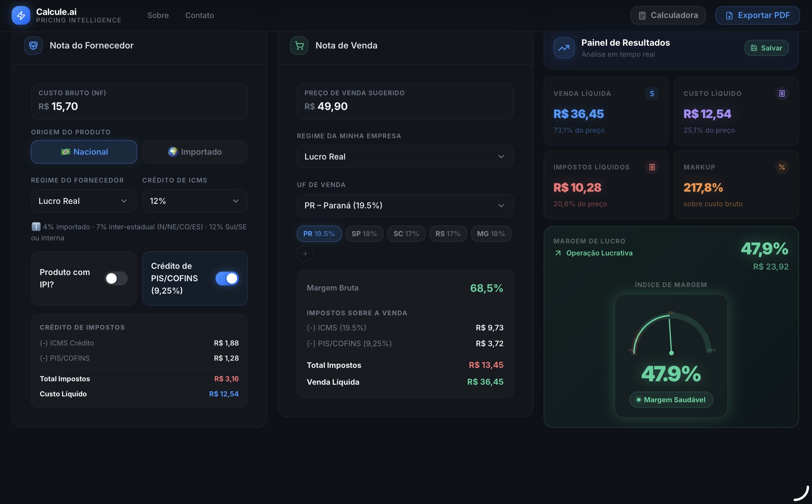The height and width of the screenshot is (504, 812).
Task: Click the Nota do Fornecedor box icon
Action: click(x=33, y=45)
